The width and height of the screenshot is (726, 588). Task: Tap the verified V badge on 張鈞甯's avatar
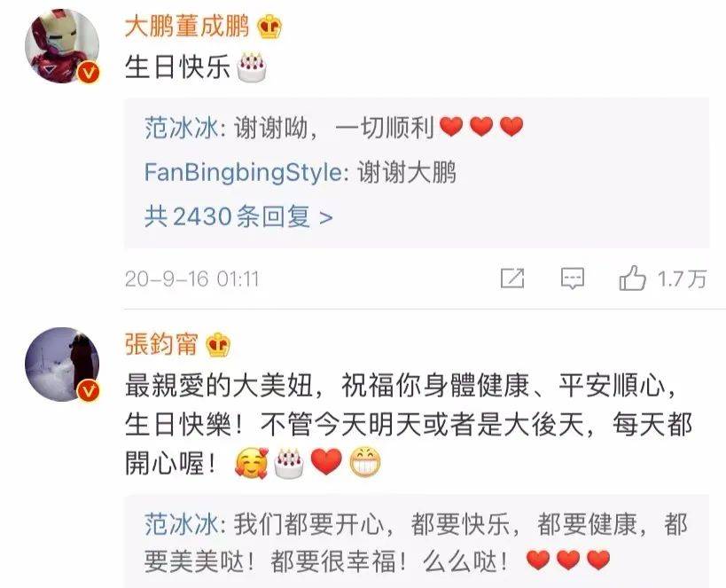point(89,391)
